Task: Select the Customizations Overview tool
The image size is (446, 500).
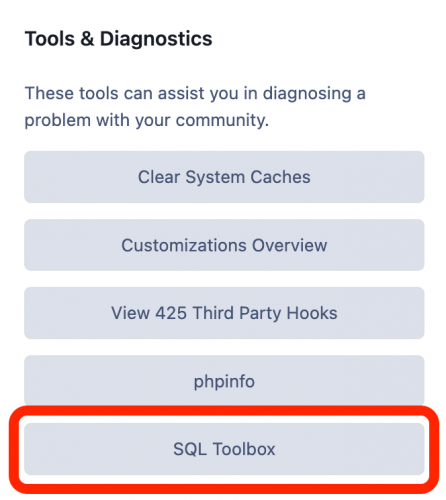Action: tap(224, 245)
